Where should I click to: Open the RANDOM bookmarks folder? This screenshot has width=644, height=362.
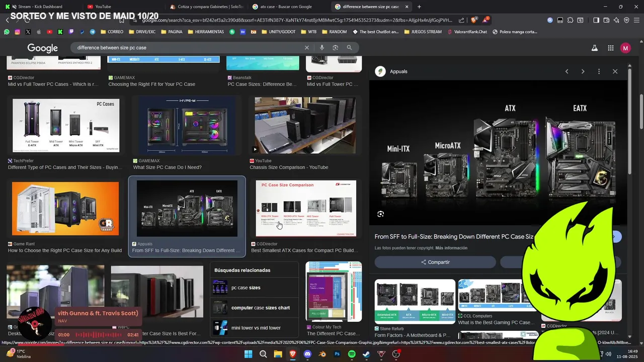[x=334, y=32]
